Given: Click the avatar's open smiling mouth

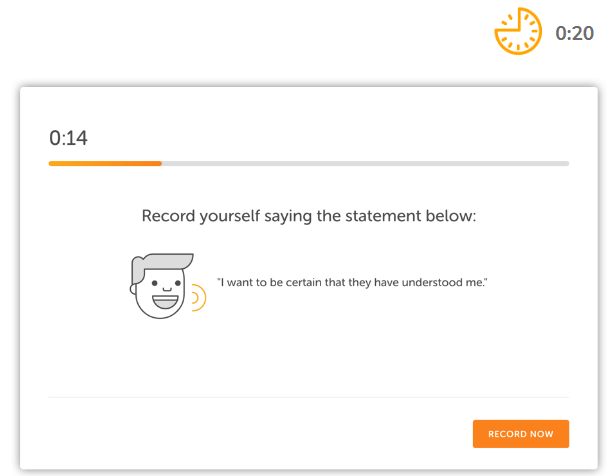Looking at the screenshot, I should point(163,299).
